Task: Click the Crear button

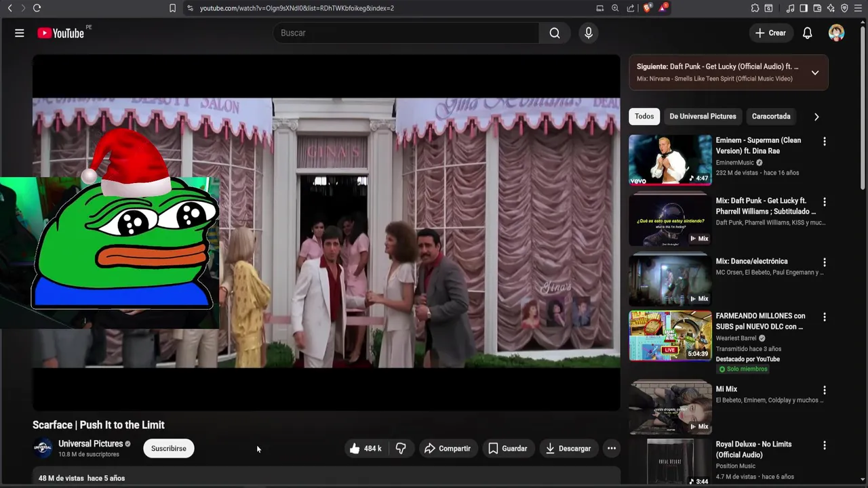Action: 771,33
